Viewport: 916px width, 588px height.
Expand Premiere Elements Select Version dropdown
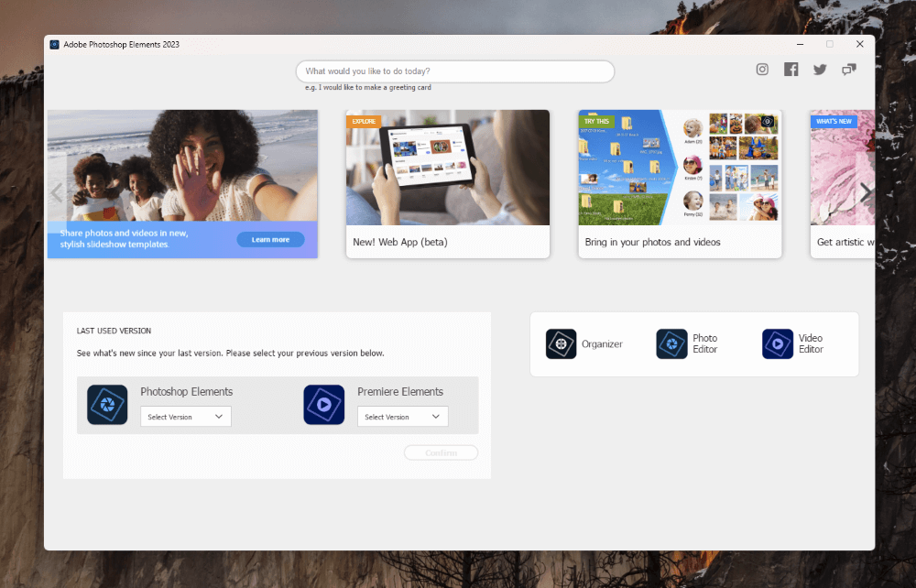(402, 417)
